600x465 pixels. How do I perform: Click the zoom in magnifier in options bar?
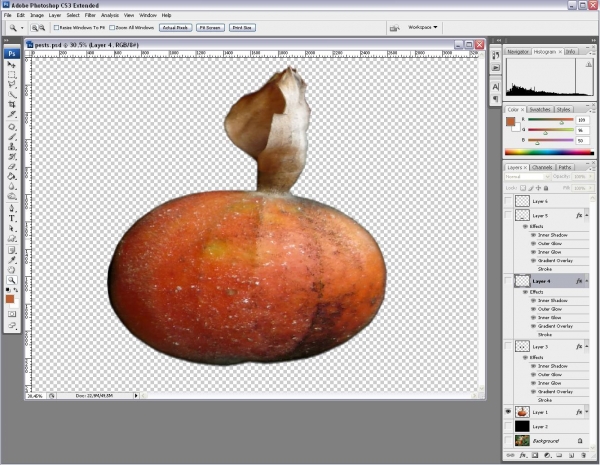click(34, 28)
